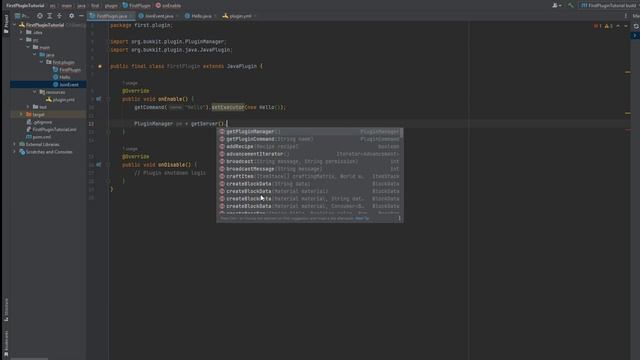Collapse the java folder arrow
640x360 pixels.
(35, 55)
